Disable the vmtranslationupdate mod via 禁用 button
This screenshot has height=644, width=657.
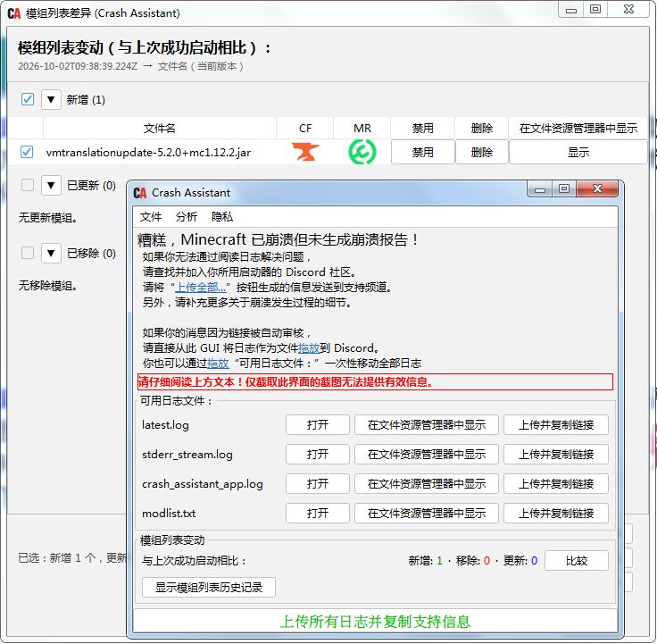[423, 152]
